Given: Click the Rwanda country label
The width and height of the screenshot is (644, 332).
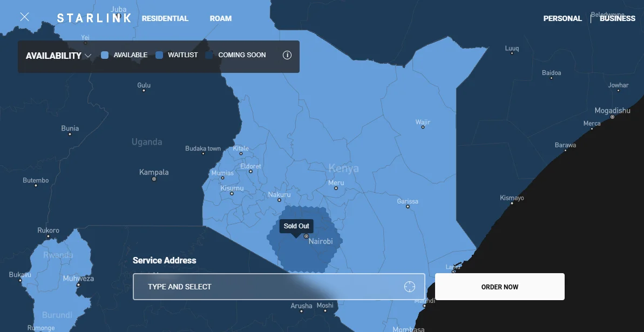Looking at the screenshot, I should [58, 255].
